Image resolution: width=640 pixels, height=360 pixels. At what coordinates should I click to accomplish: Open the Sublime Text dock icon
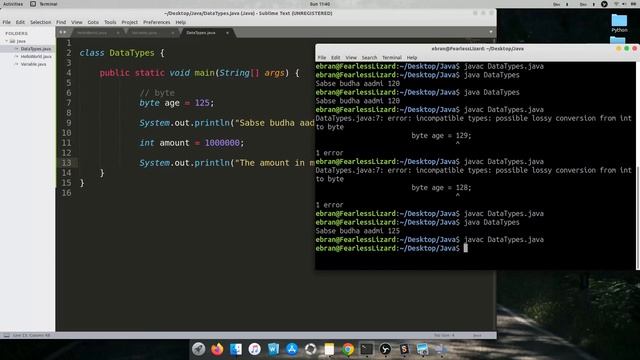[404, 349]
